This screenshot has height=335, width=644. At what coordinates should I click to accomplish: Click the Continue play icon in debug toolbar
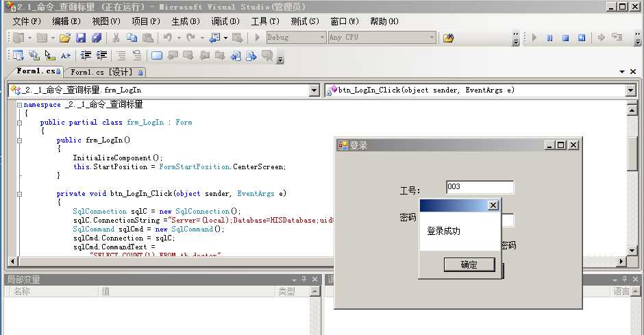tap(534, 38)
